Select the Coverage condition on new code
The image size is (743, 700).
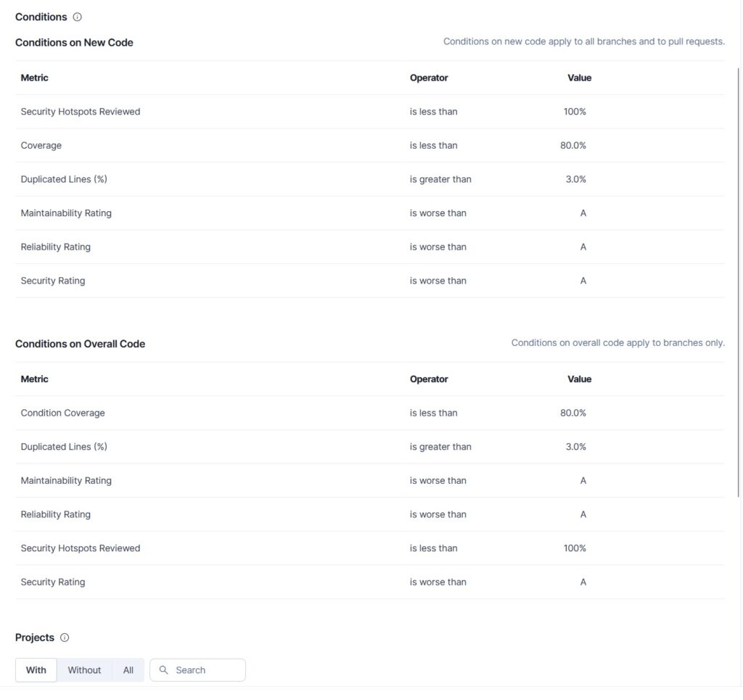pos(41,145)
